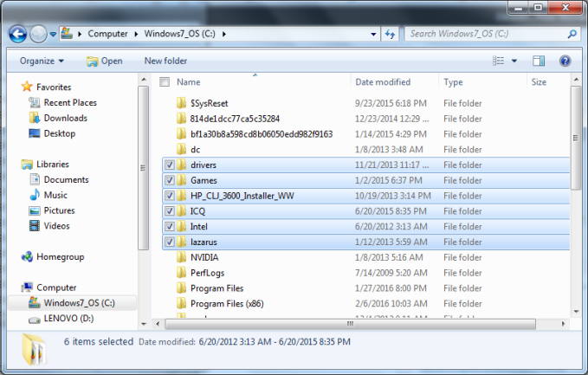Open the Music library
Viewport: 588px width, 375px height.
pos(55,195)
